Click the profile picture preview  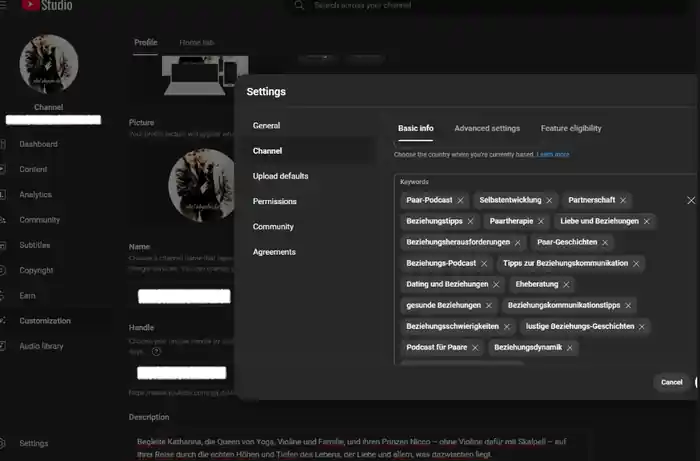[201, 185]
